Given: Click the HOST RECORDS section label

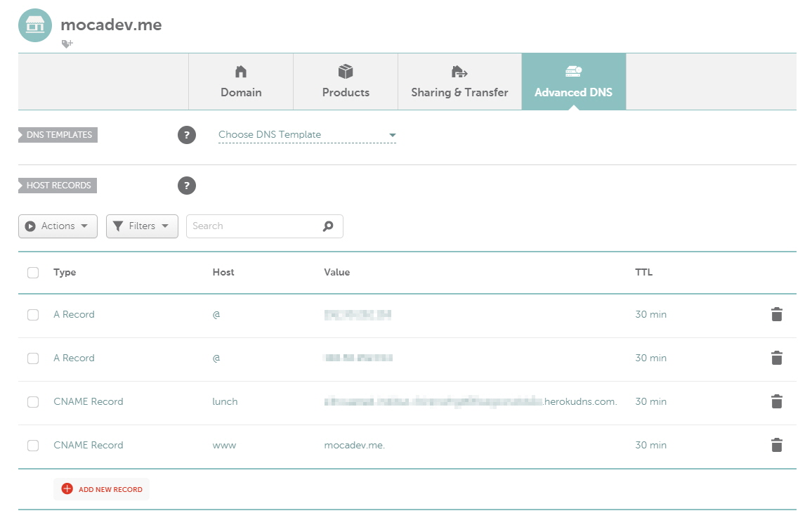Looking at the screenshot, I should click(58, 186).
